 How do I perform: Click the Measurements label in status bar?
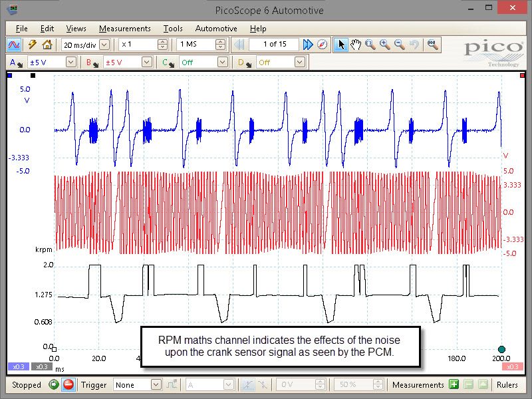418,385
